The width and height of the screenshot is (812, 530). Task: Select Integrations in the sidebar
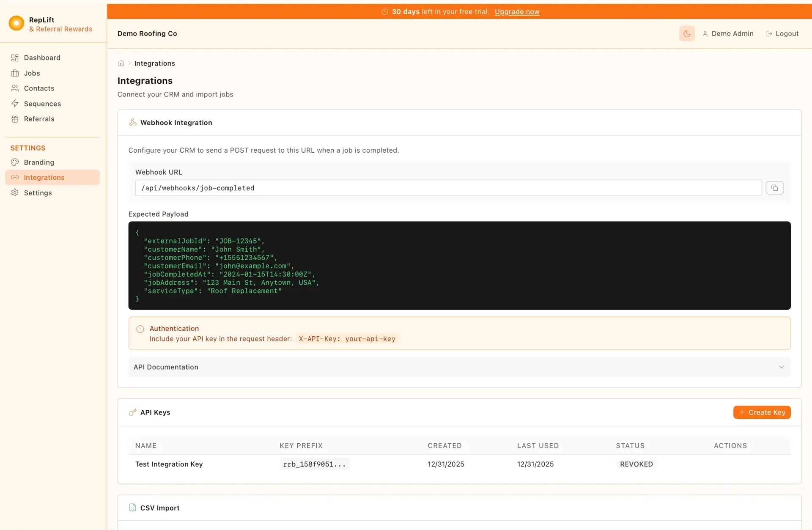point(52,178)
